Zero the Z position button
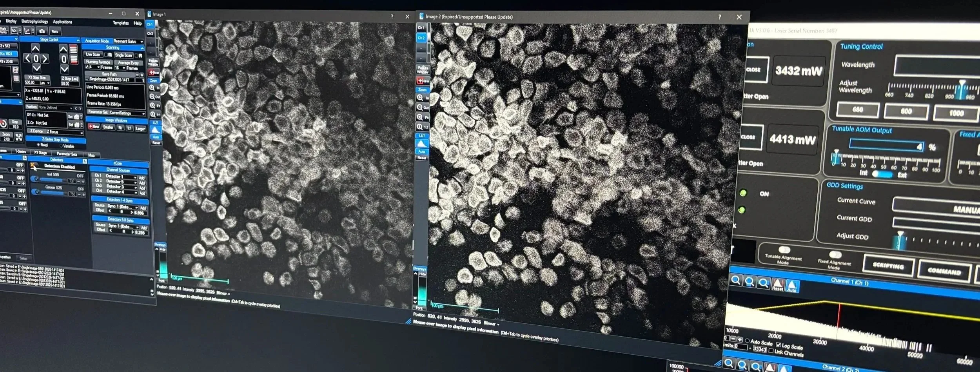Viewport: 980px width, 372px height. pyautogui.click(x=64, y=59)
